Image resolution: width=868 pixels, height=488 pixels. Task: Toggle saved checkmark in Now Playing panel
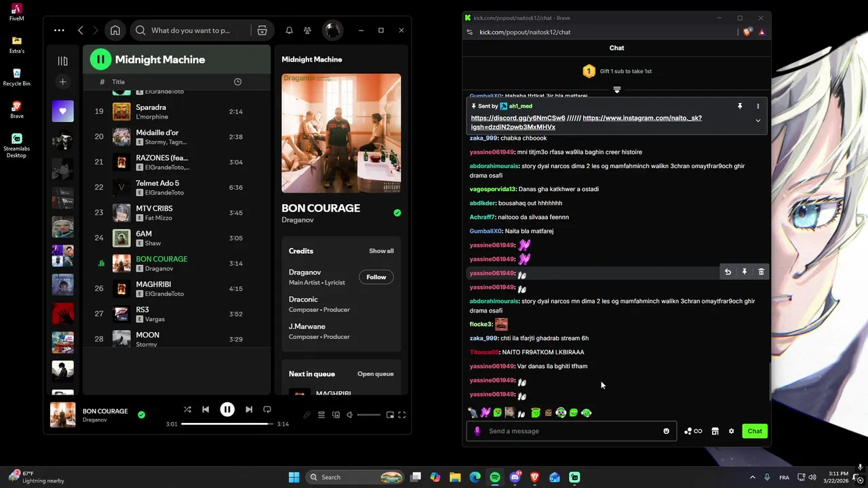[x=397, y=213]
